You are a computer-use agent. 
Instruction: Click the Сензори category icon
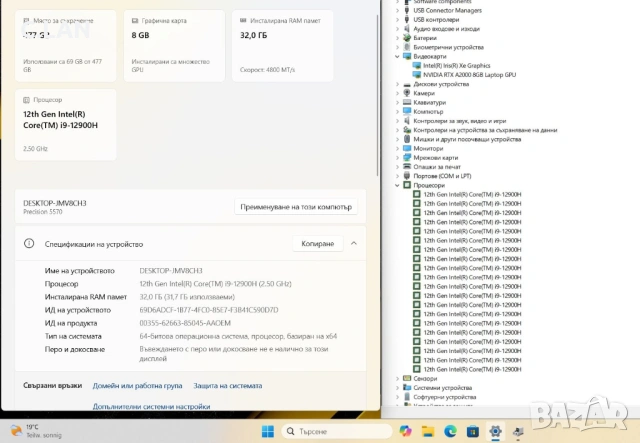click(407, 378)
